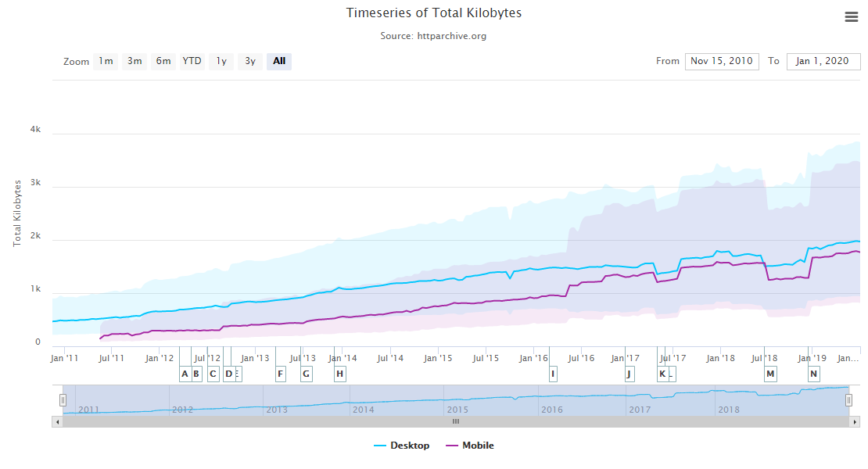The width and height of the screenshot is (868, 469).
Task: Click the scrollbar right arrow
Action: click(855, 421)
